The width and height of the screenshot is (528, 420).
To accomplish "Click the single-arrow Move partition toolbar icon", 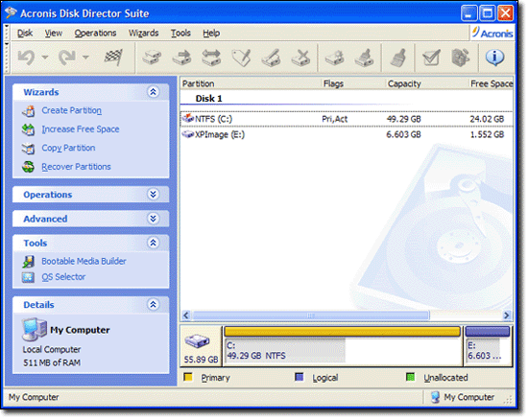I will pyautogui.click(x=181, y=58).
